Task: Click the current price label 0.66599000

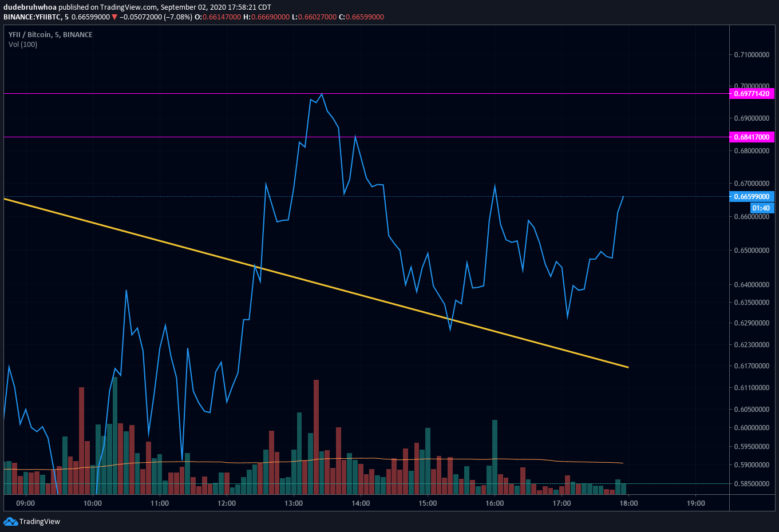Action: point(752,197)
